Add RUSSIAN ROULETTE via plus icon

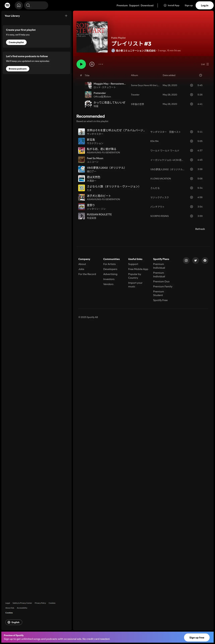191,216
